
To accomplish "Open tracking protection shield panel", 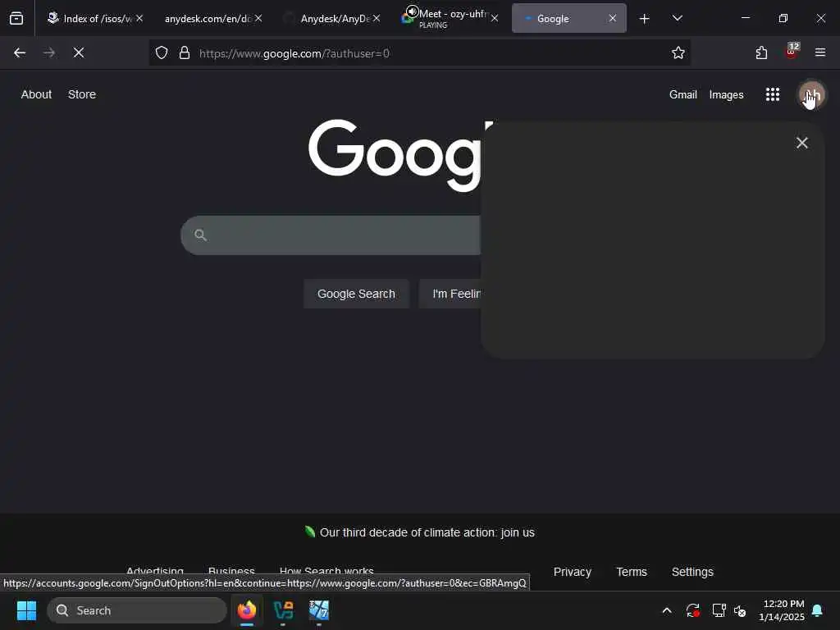I will (x=162, y=52).
